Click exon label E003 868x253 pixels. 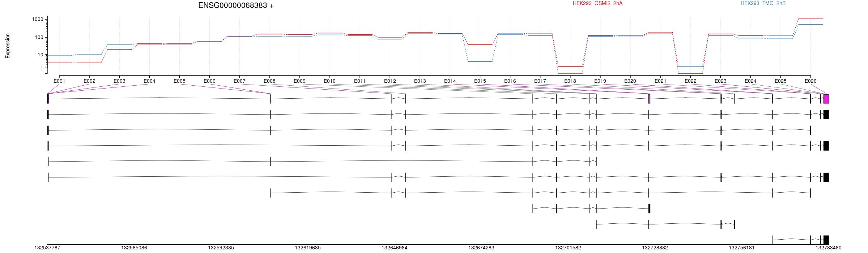(x=119, y=81)
